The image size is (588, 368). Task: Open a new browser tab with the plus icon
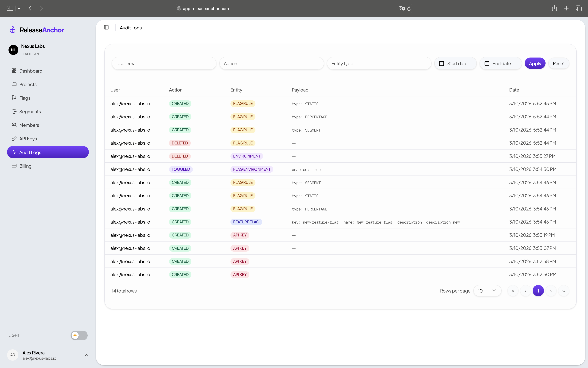click(x=566, y=8)
